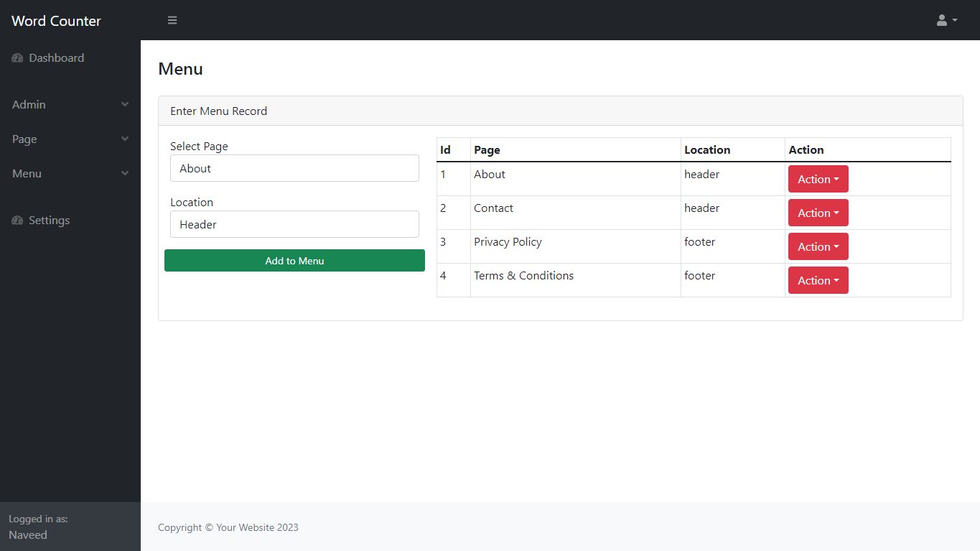Expand the Menu chevron in sidebar

tap(125, 174)
